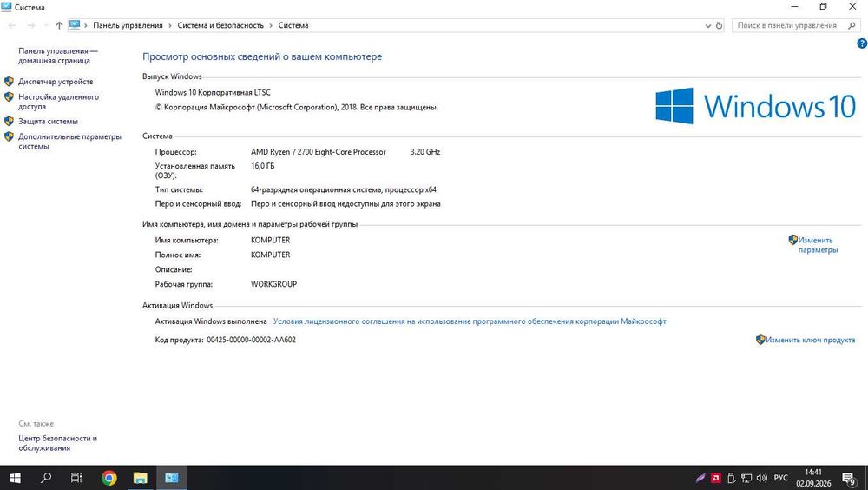Click the Система control panel taskbar button
The width and height of the screenshot is (868, 490).
coord(172,478)
